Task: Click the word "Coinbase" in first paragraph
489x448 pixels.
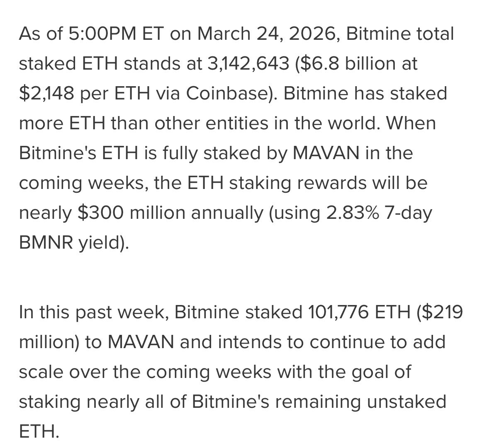Action: 224,94
